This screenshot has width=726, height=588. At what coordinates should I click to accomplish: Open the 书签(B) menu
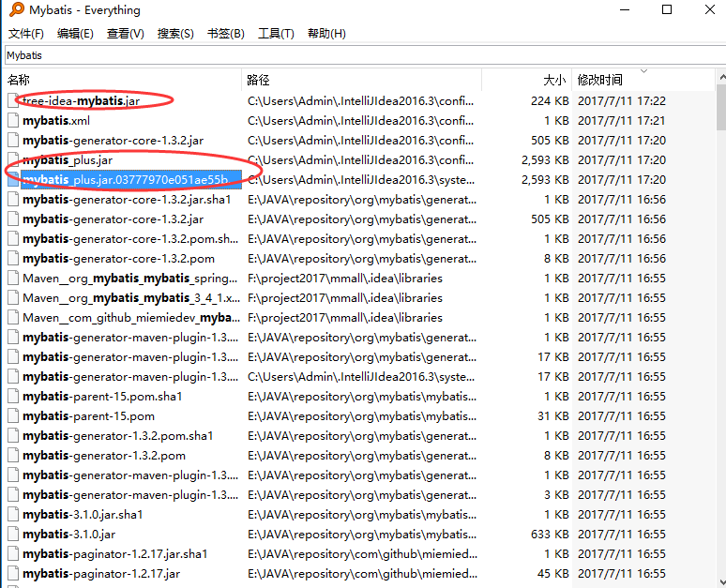(x=225, y=34)
